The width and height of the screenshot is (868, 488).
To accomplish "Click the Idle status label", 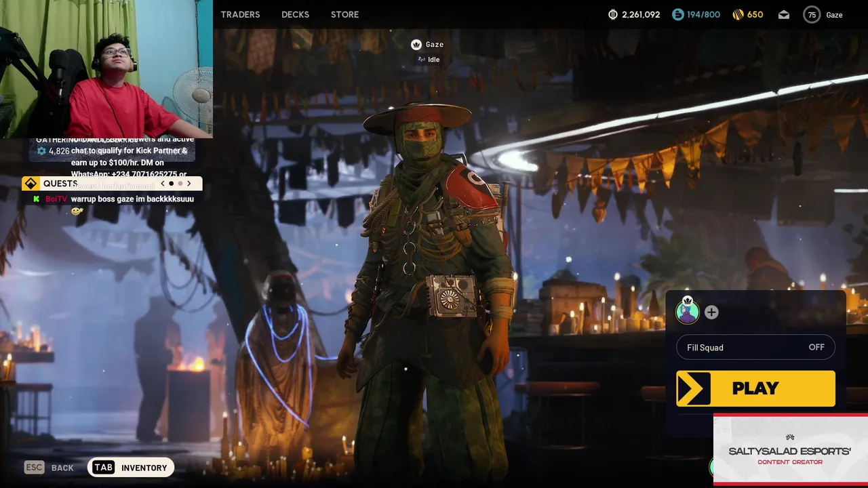I will [433, 60].
